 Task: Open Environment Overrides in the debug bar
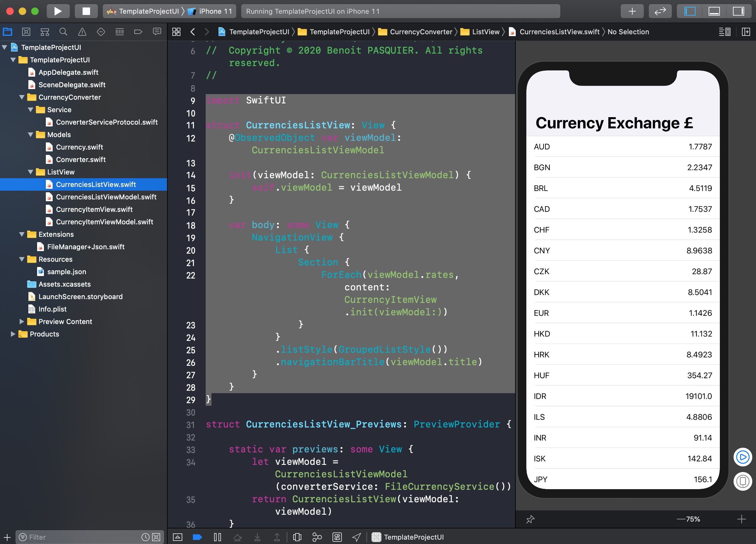click(337, 537)
